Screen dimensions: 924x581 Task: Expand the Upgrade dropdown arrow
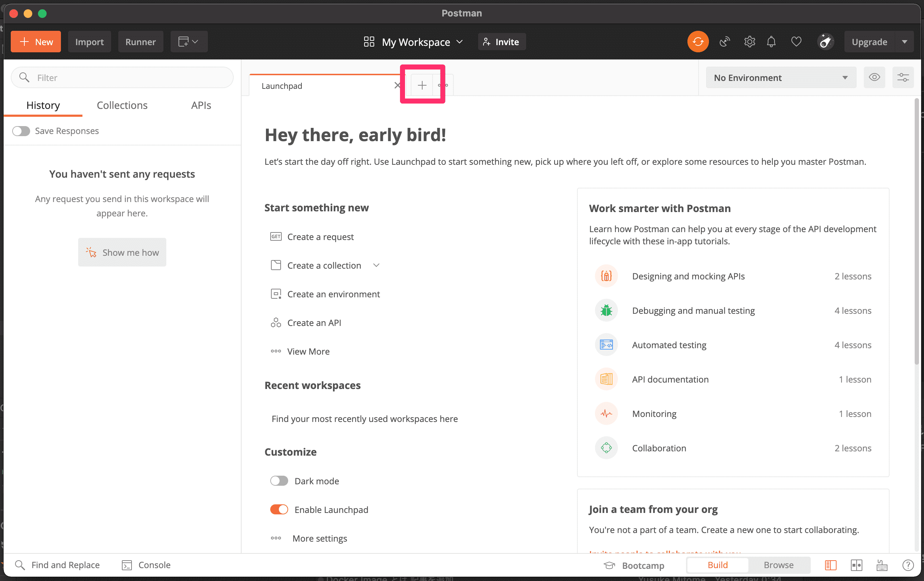[904, 42]
